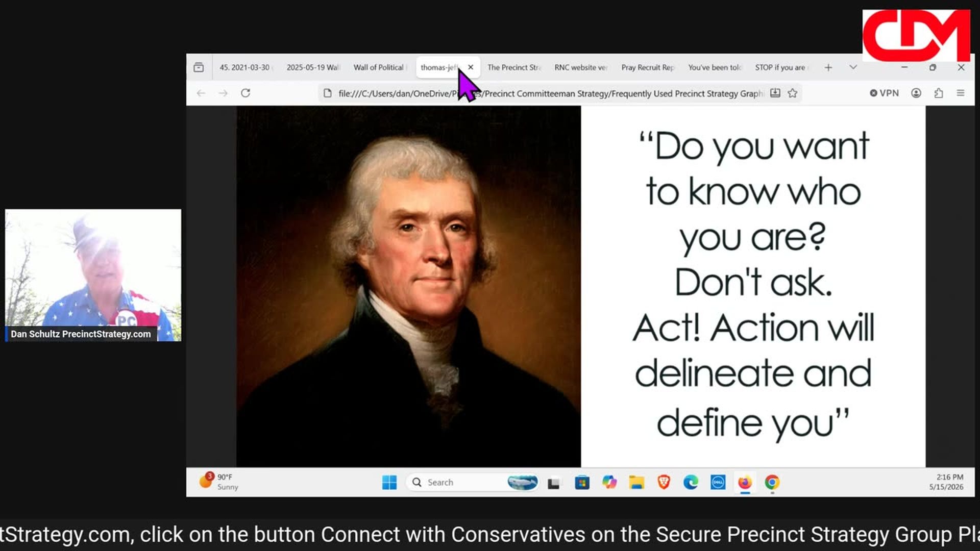
Task: Close the Firefox window
Action: pos(961,67)
